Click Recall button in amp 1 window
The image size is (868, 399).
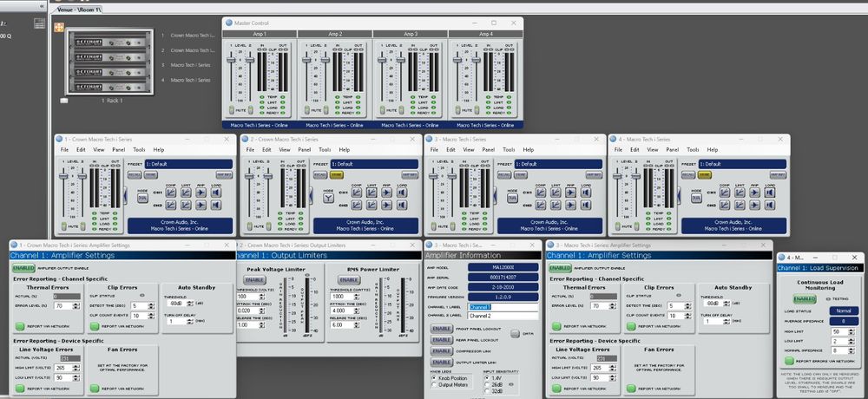point(134,175)
